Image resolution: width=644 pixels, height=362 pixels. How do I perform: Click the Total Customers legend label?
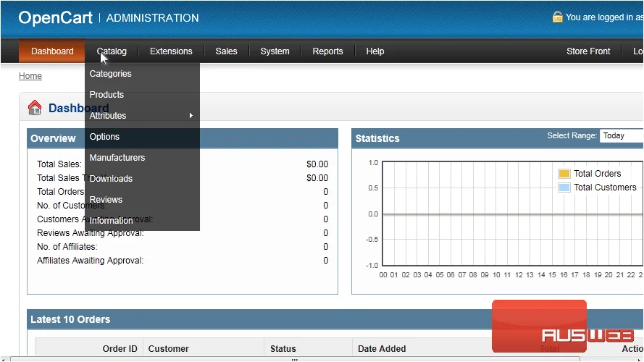pos(605,188)
